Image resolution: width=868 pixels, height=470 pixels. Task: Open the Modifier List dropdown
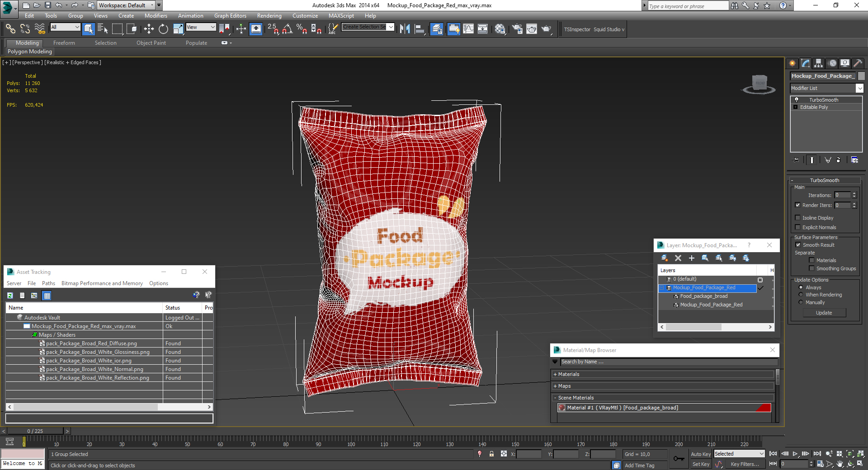point(826,88)
